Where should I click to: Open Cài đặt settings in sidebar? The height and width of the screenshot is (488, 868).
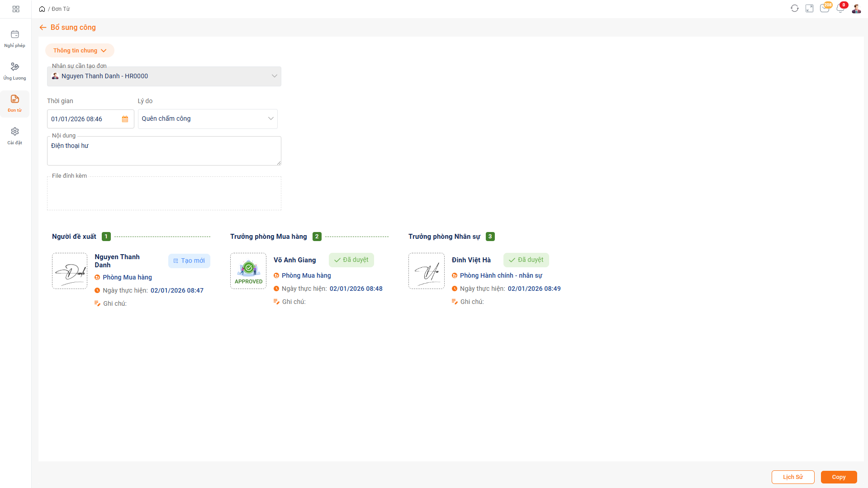tap(15, 136)
